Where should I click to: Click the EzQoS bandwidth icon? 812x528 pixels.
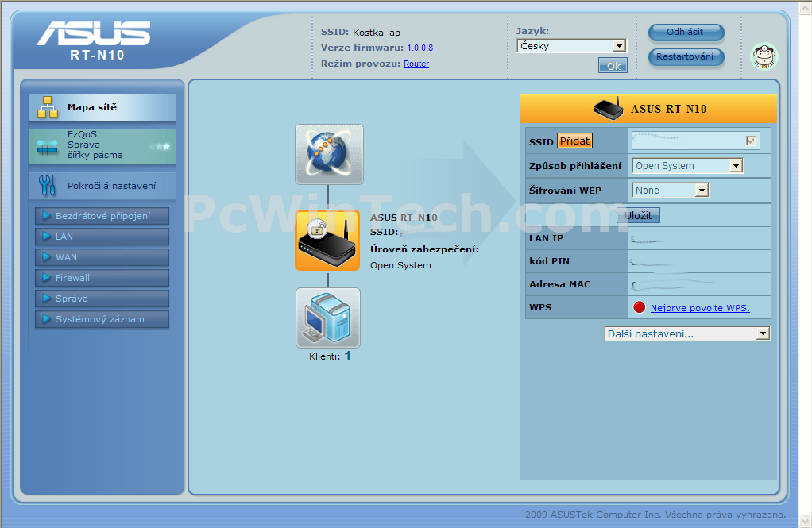point(48,148)
